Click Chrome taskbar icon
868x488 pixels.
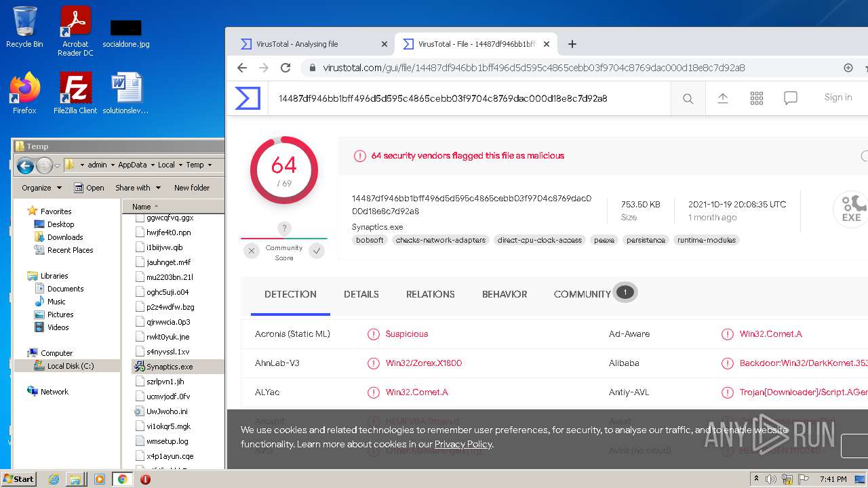pos(122,479)
